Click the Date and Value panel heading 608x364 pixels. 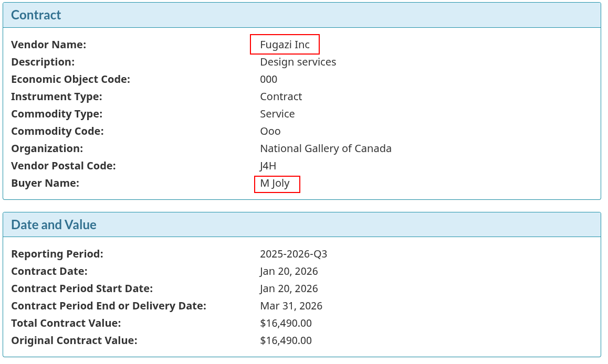pos(54,225)
